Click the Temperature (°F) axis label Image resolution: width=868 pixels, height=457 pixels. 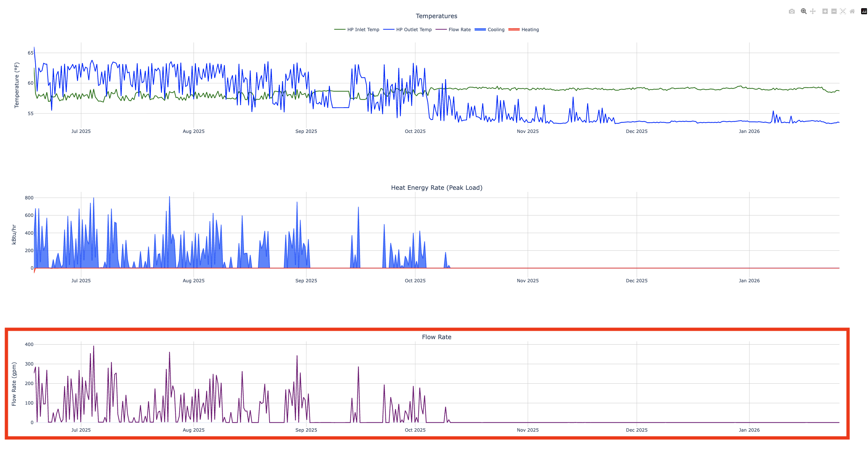pos(16,85)
